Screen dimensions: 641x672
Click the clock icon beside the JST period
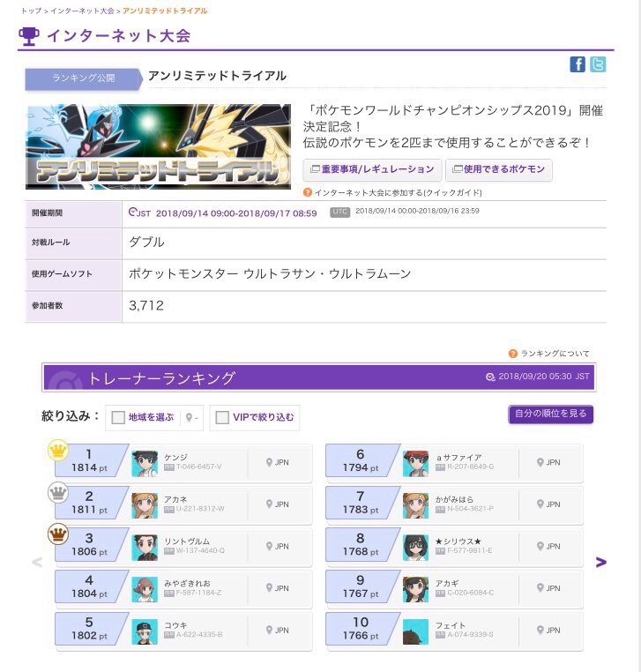(x=133, y=212)
